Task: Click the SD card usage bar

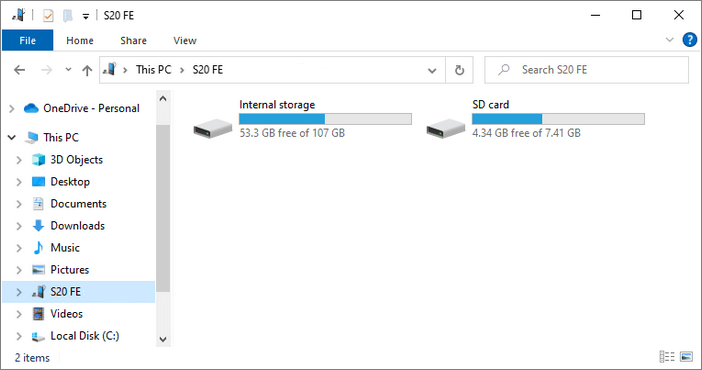Action: [x=558, y=119]
